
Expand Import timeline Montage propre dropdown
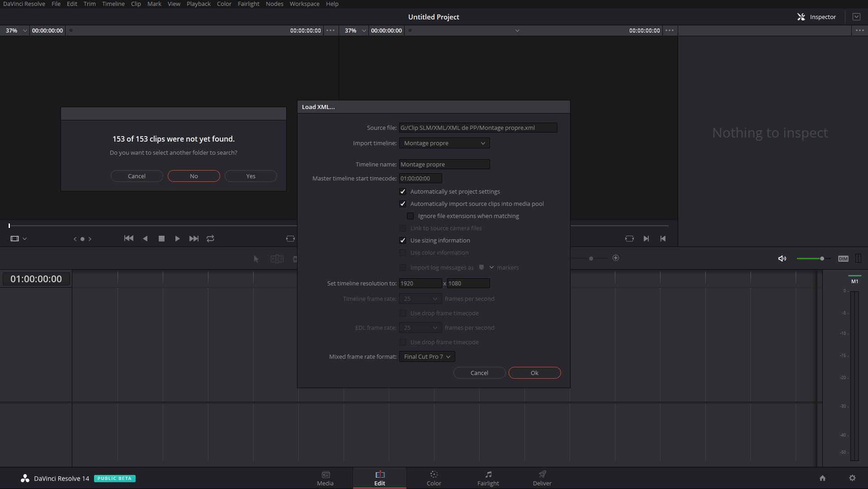(444, 143)
